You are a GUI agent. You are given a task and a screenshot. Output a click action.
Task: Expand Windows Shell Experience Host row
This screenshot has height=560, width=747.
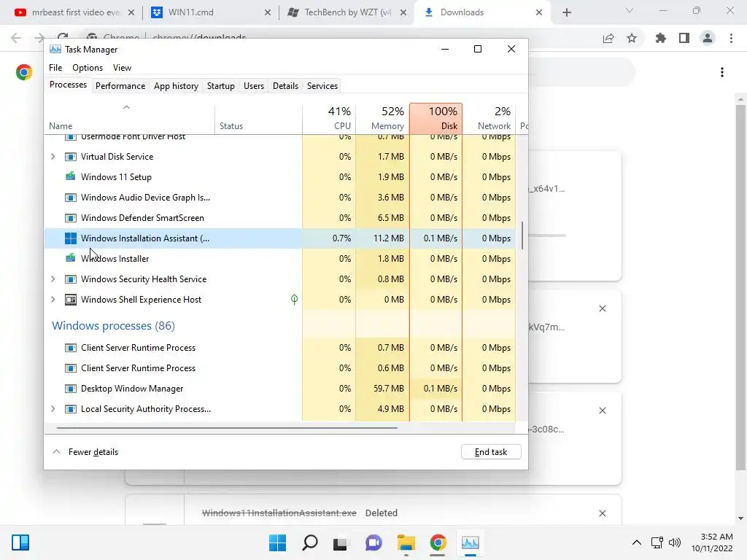[x=53, y=300]
